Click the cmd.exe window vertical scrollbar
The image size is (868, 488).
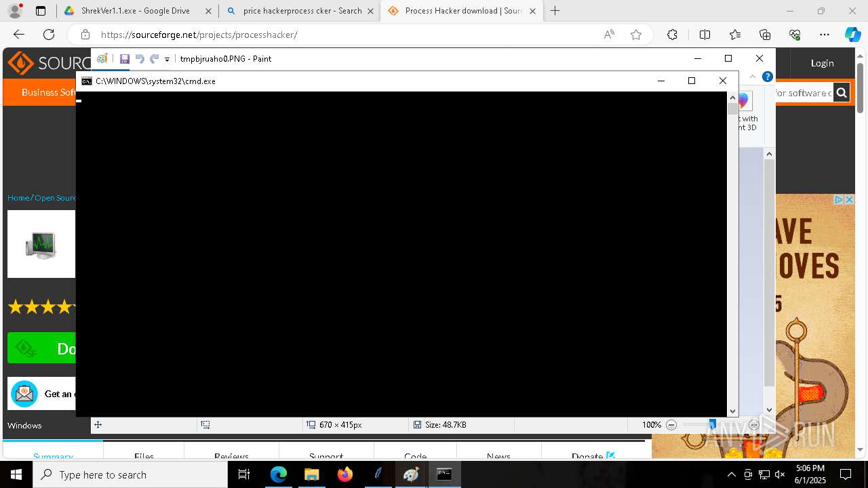pyautogui.click(x=732, y=254)
